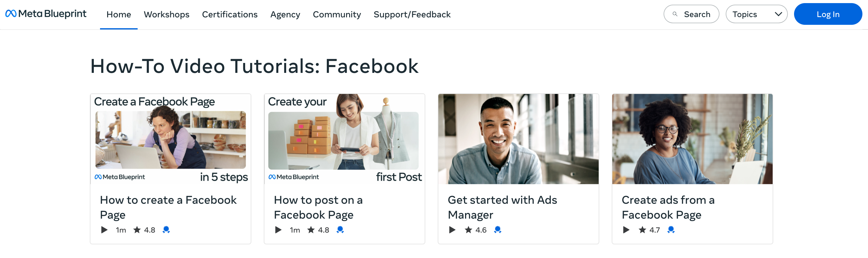868x258 pixels.
Task: Click play icon under 'How to post' card
Action: click(x=278, y=230)
